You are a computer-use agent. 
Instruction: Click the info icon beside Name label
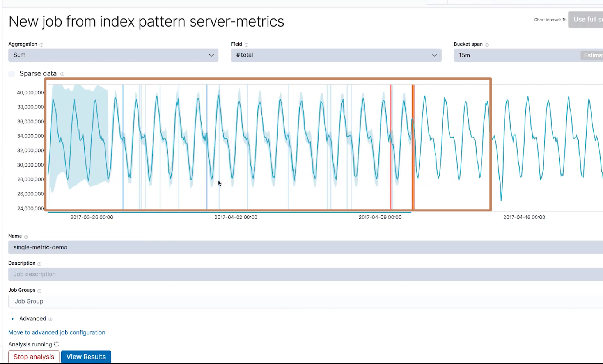26,237
